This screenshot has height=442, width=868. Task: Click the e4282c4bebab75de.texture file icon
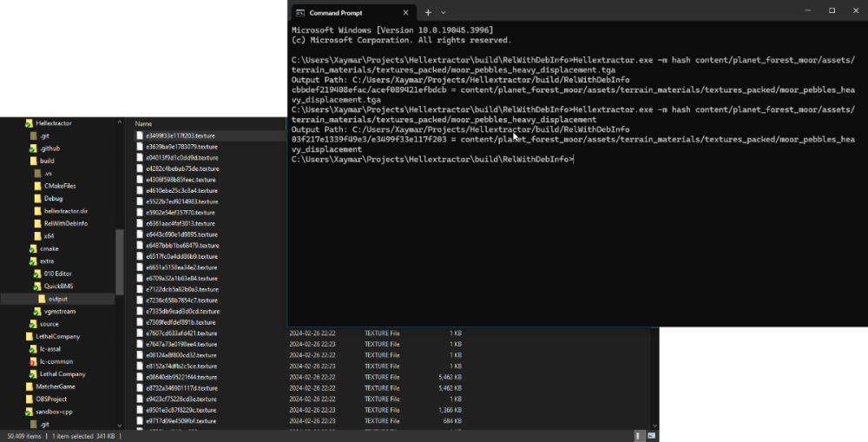(139, 168)
